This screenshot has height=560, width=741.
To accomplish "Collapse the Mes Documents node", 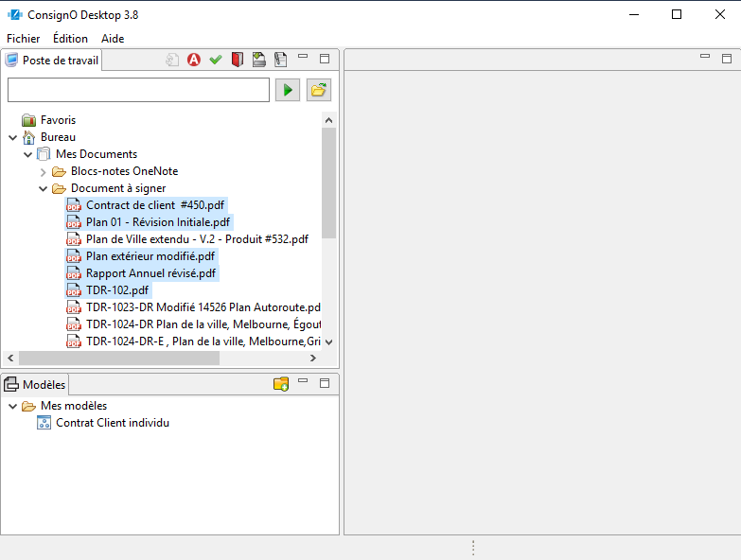I will point(27,154).
